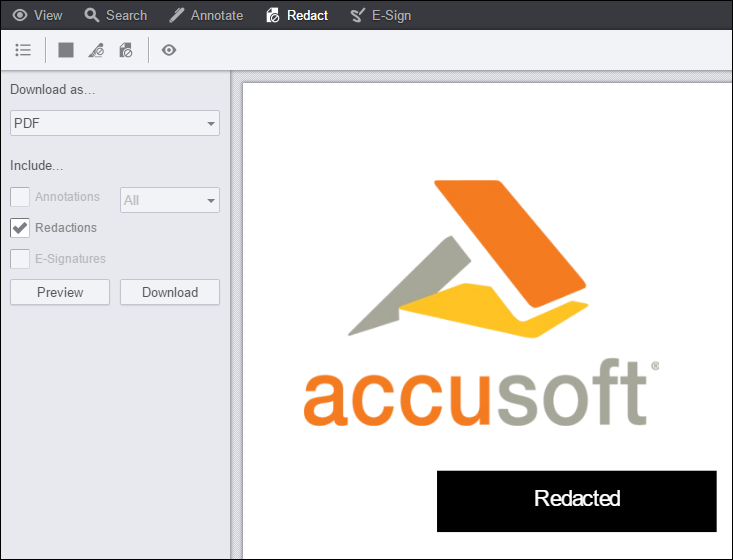Viewport: 733px width, 560px height.
Task: Click the pencil icon on Annotate tab
Action: coord(177,15)
